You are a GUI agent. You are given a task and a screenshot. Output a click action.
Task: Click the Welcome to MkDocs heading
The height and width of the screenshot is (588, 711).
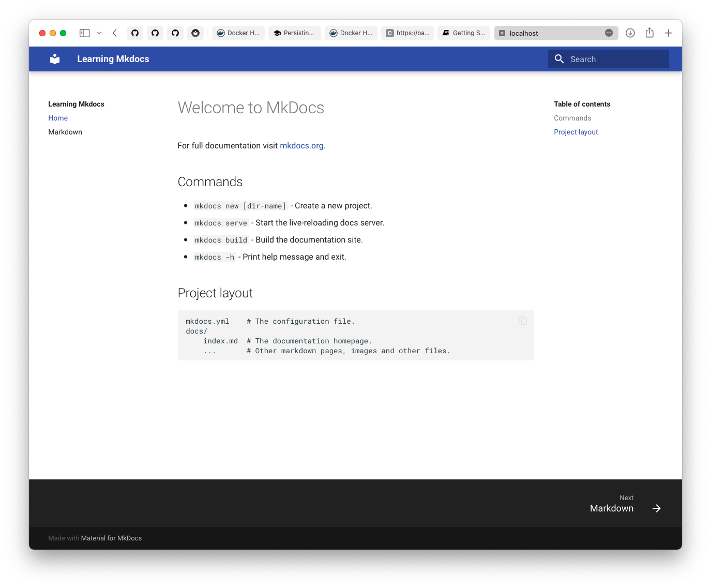tap(251, 108)
